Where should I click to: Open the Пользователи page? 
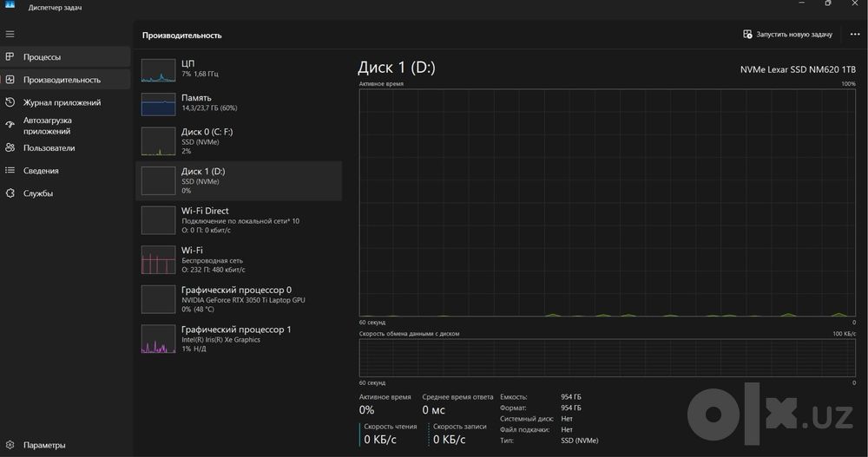point(65,147)
